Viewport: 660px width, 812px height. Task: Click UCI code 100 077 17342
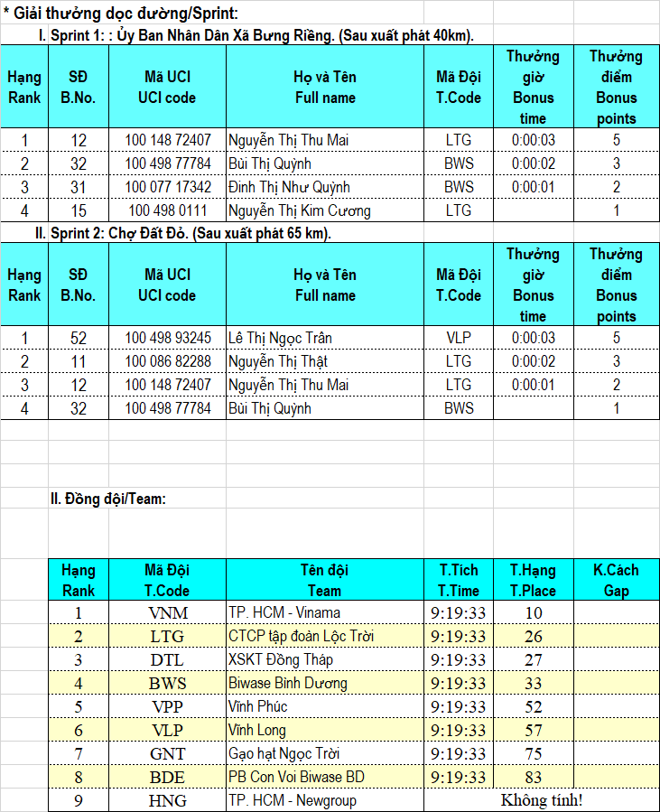(167, 187)
